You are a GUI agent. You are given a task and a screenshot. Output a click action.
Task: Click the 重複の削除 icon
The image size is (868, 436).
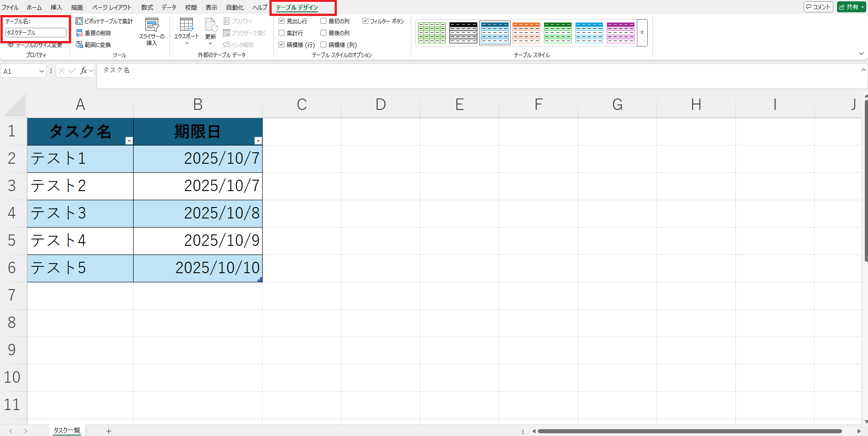pyautogui.click(x=79, y=33)
